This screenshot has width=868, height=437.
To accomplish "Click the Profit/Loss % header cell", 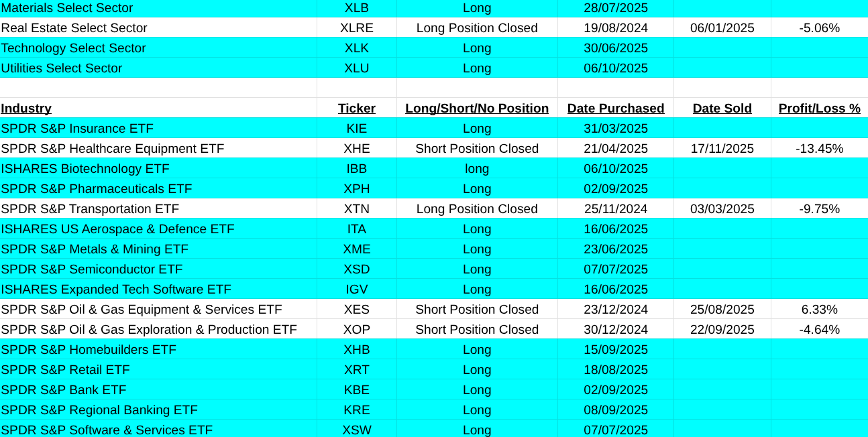I will tap(819, 109).
